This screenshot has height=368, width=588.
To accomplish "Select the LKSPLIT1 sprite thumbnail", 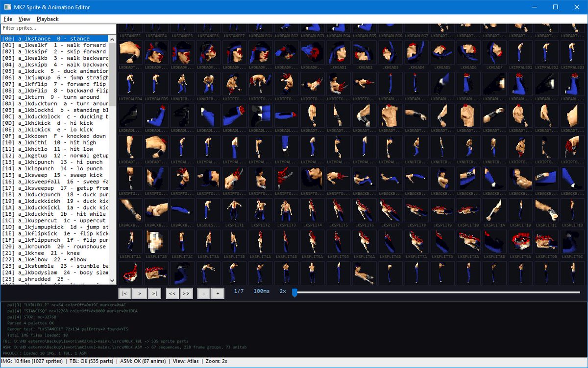I will pos(234,211).
